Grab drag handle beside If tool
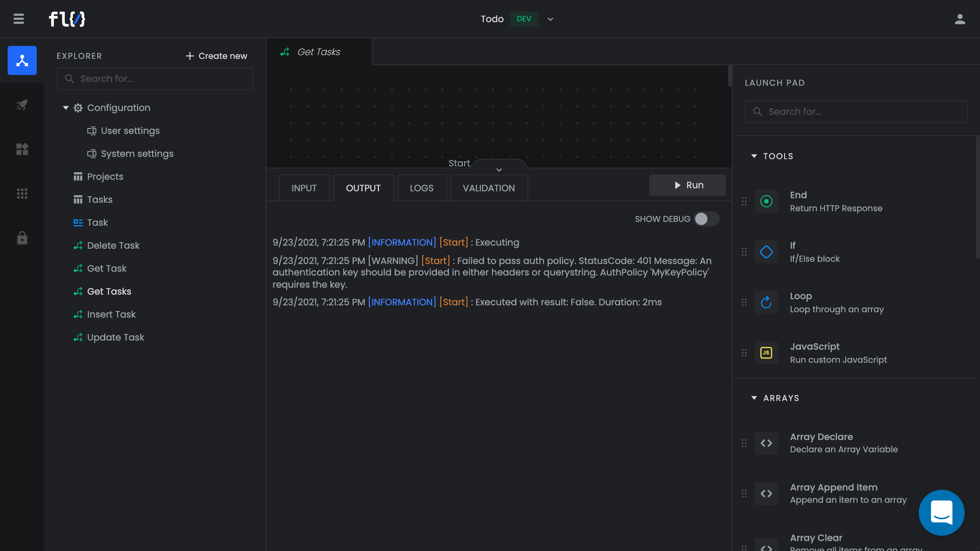The image size is (980, 551). point(744,252)
